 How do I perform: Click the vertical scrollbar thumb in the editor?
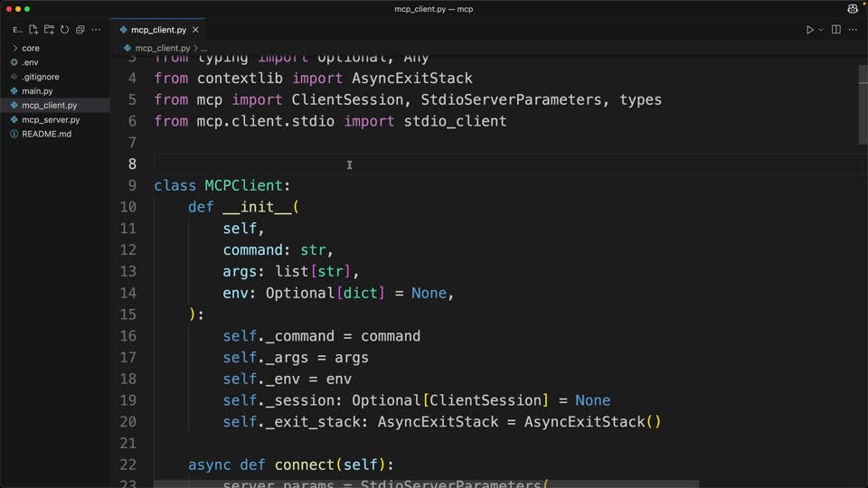[x=863, y=104]
